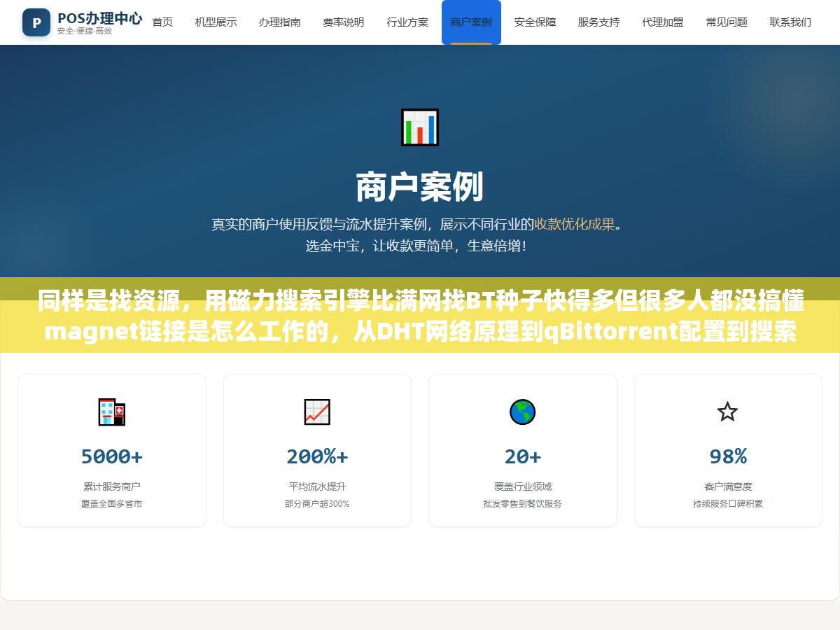
Task: Click the trend chart icon on 200%+ card
Action: (317, 412)
